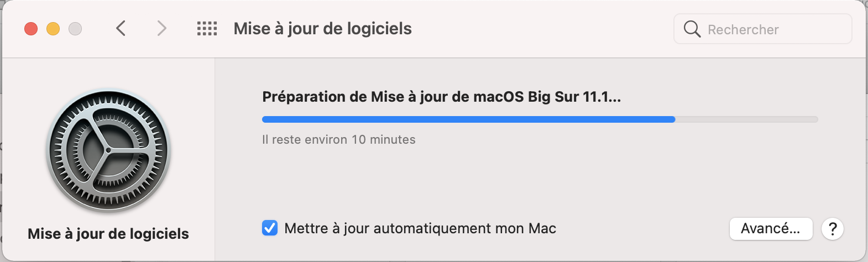Show all preferences via grid icon
Image resolution: width=868 pixels, height=262 pixels.
(x=207, y=29)
